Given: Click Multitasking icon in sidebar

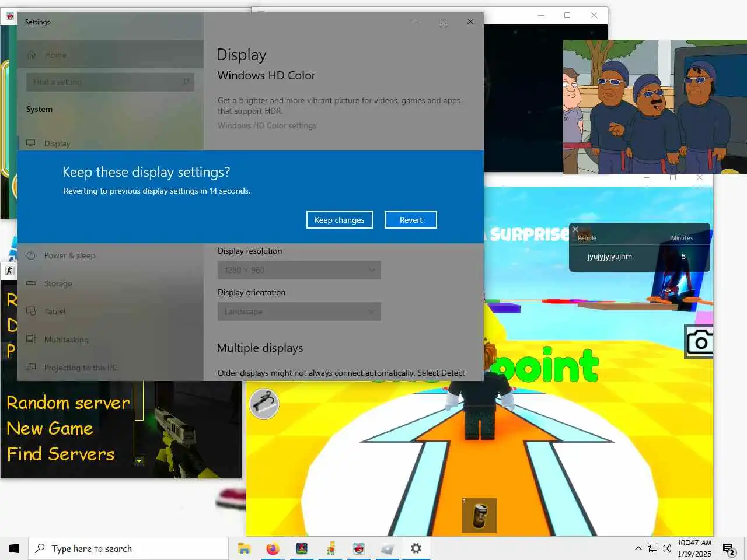Looking at the screenshot, I should click(31, 339).
